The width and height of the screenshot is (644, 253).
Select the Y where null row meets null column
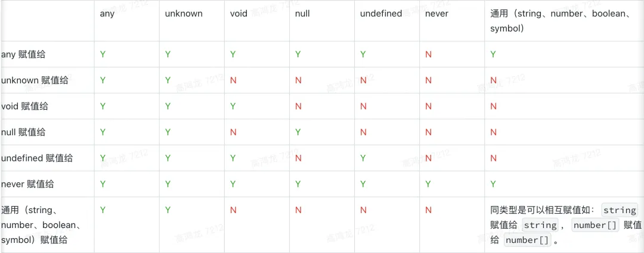[298, 132]
